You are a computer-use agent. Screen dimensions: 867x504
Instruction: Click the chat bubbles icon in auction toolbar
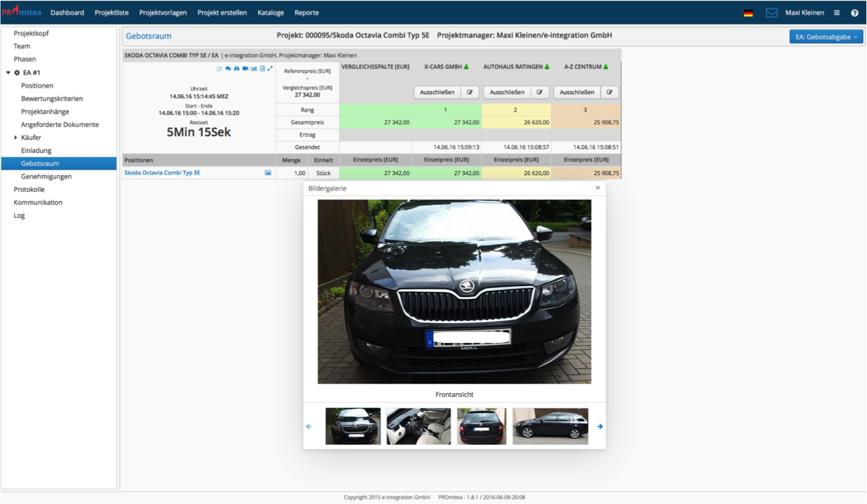pyautogui.click(x=228, y=68)
